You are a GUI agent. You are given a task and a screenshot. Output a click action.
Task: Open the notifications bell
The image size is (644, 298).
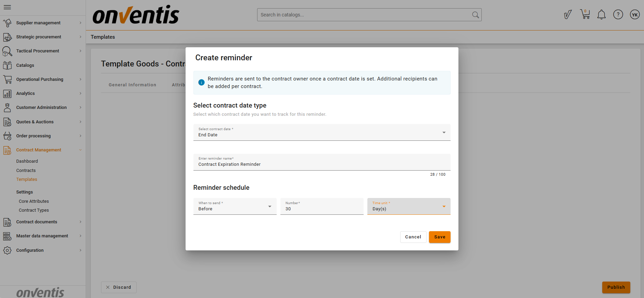[601, 15]
